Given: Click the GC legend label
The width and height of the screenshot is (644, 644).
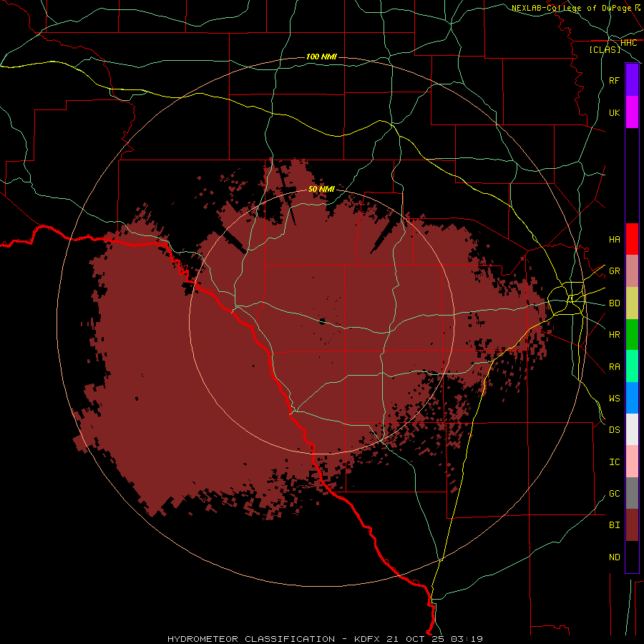Looking at the screenshot, I should click(x=614, y=493).
